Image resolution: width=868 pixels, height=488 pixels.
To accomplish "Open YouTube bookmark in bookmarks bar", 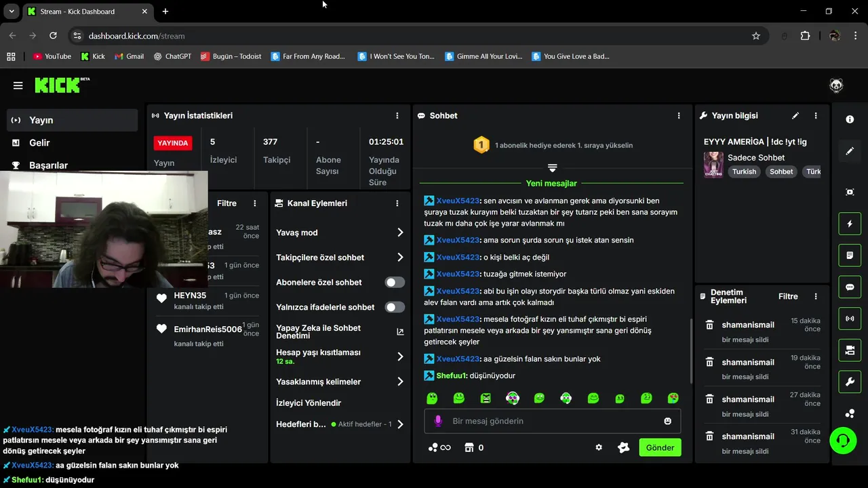I will coord(52,56).
